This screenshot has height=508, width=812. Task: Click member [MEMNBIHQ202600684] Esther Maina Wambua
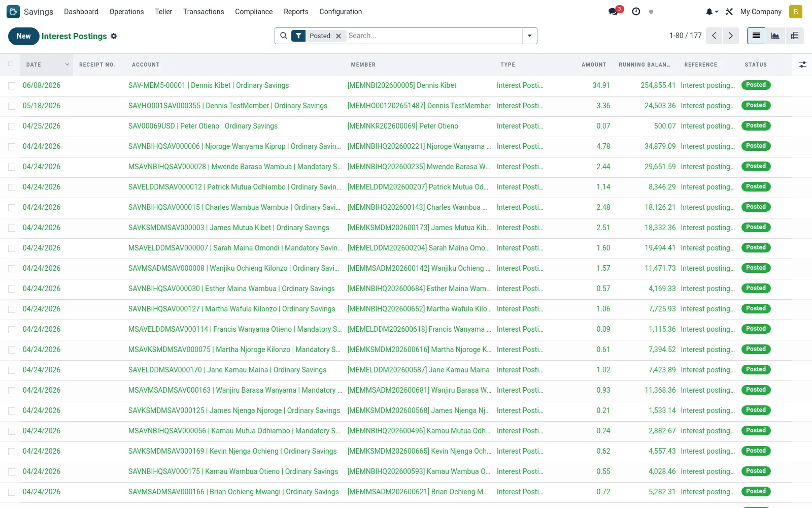tap(419, 289)
